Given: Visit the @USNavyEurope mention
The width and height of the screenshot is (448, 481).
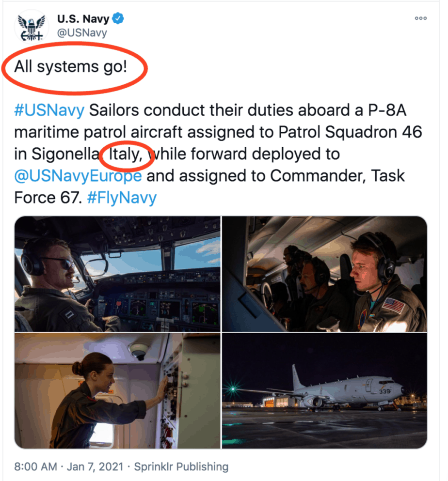Looking at the screenshot, I should [x=78, y=175].
